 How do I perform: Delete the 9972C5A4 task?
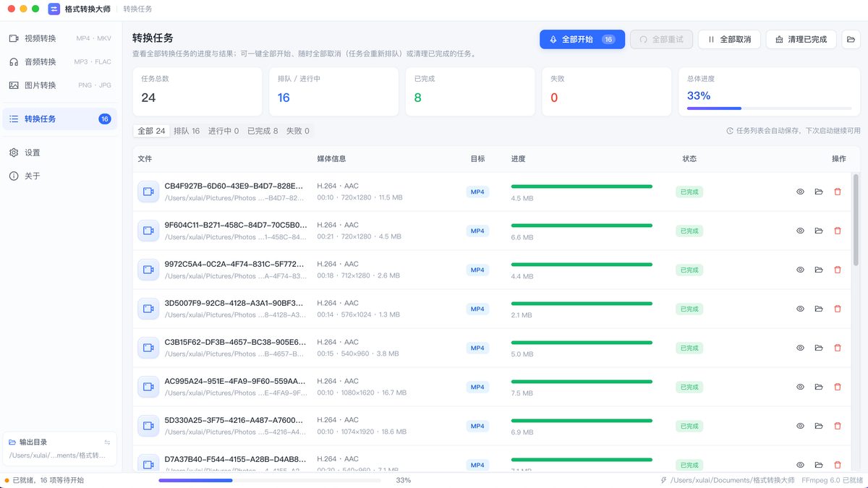tap(838, 270)
